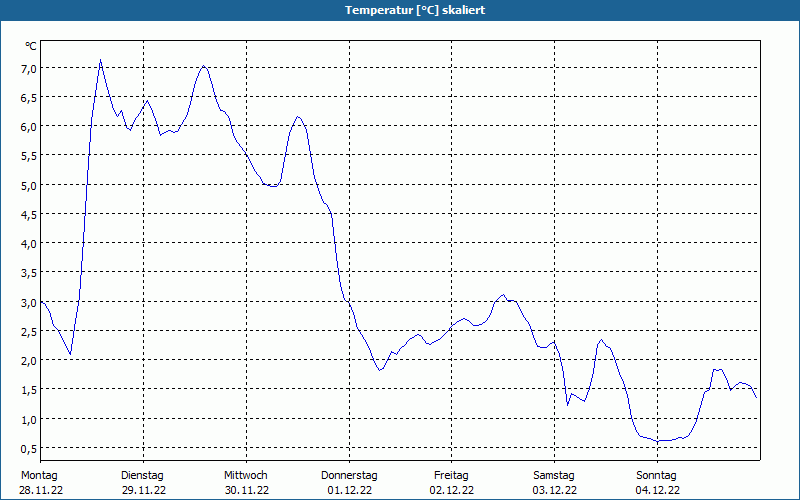
Task: Select the Freitag day label
Action: (452, 476)
